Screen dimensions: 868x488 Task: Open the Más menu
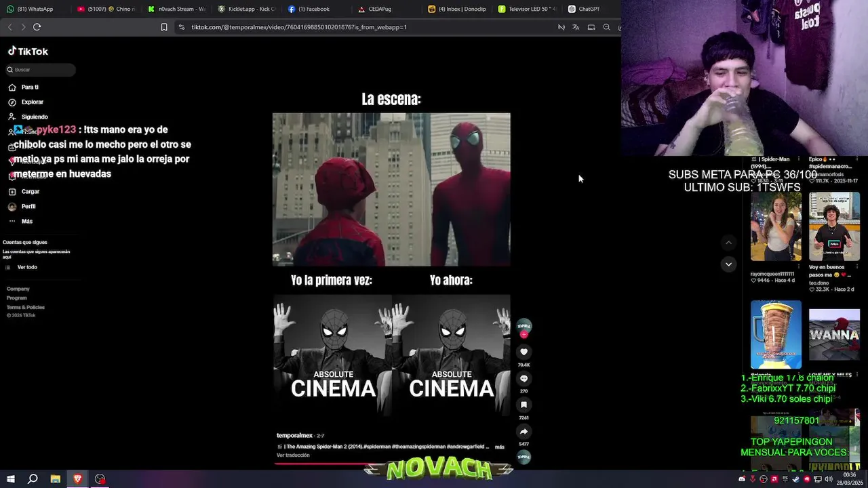pyautogui.click(x=20, y=222)
